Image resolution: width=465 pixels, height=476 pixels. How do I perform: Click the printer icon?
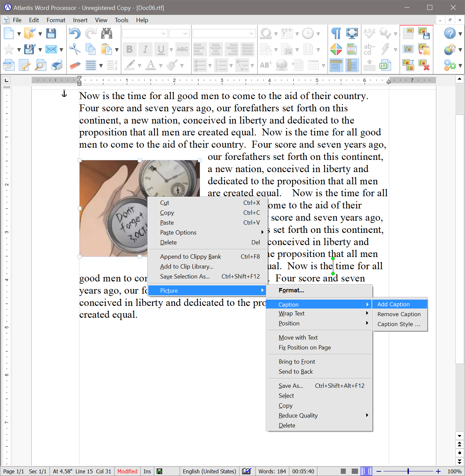click(57, 65)
